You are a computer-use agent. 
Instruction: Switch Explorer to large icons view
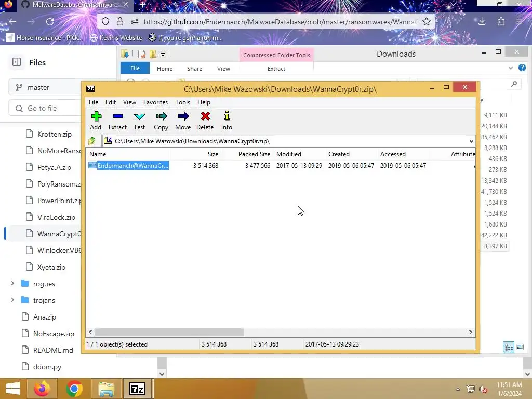[520, 347]
